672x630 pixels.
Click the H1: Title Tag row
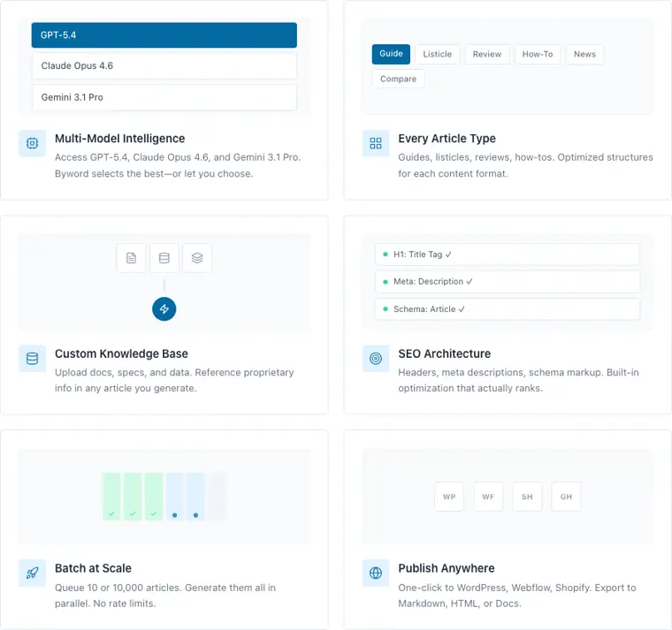point(508,254)
